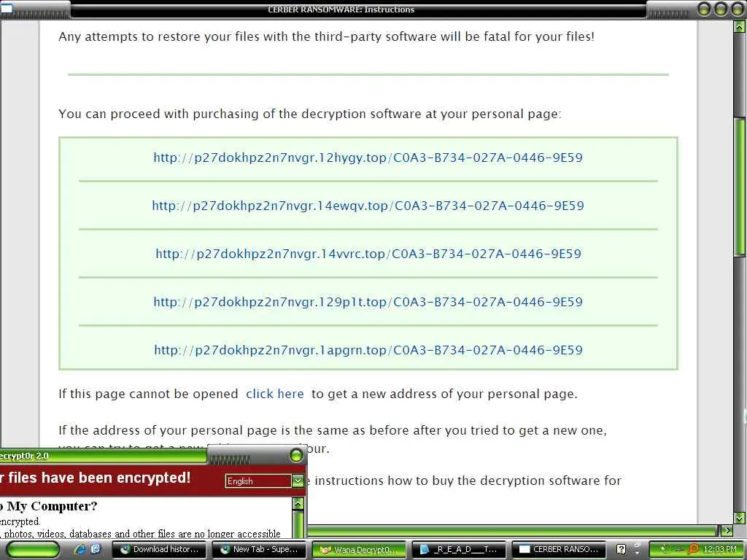Switch to _R_E_A_D___T taskbar item
The height and width of the screenshot is (560, 747).
click(x=458, y=550)
